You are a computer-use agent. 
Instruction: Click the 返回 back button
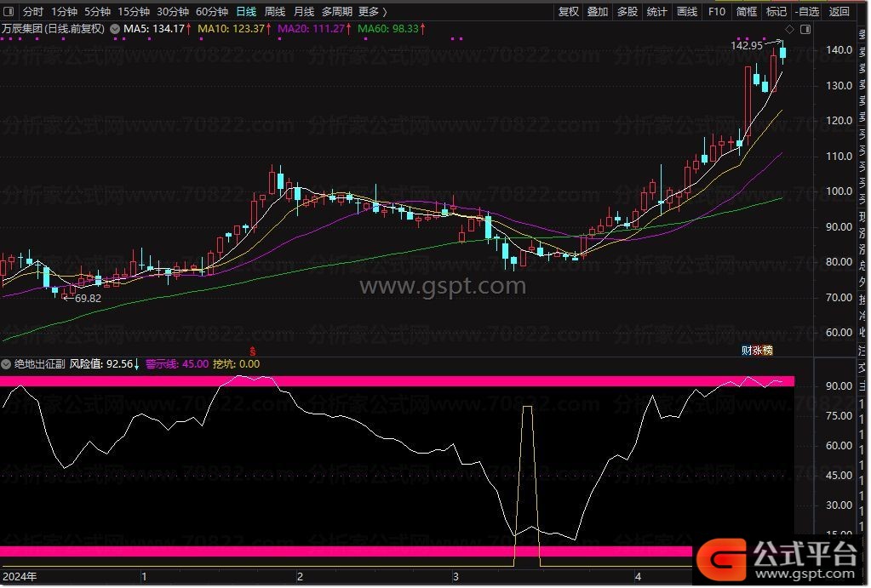[x=839, y=11]
